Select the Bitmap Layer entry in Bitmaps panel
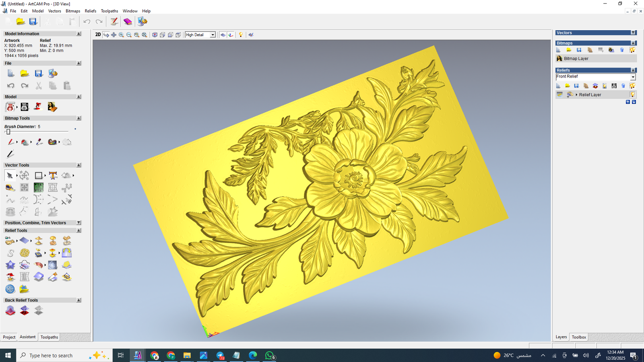Image resolution: width=644 pixels, height=362 pixels. (x=577, y=58)
